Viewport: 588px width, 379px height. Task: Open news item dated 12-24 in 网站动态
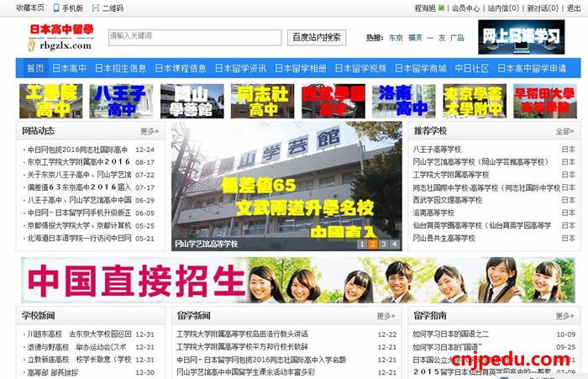click(77, 150)
